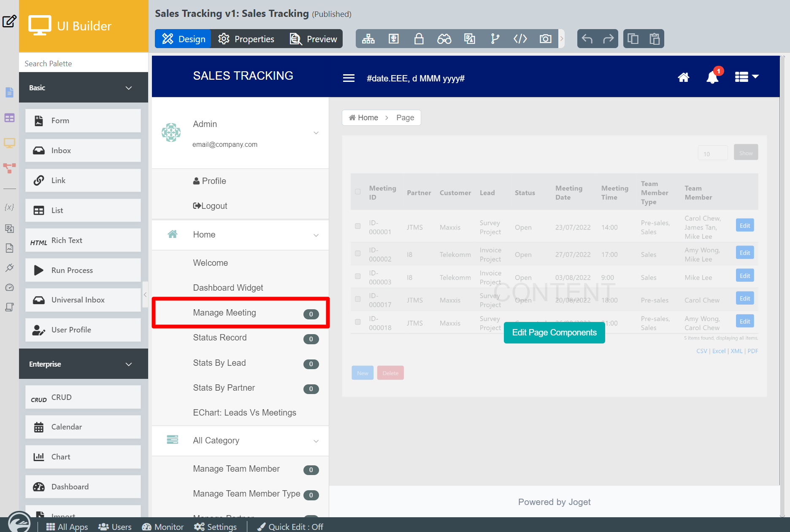
Task: Click the CSV export link
Action: (701, 351)
